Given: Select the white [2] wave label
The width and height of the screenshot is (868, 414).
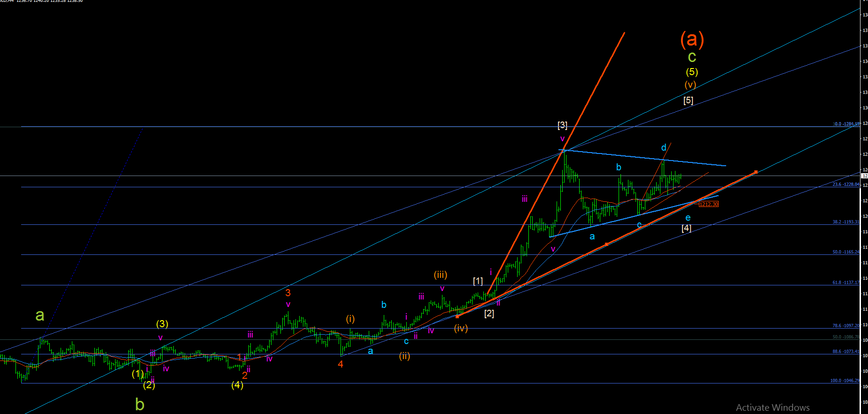Looking at the screenshot, I should [489, 314].
